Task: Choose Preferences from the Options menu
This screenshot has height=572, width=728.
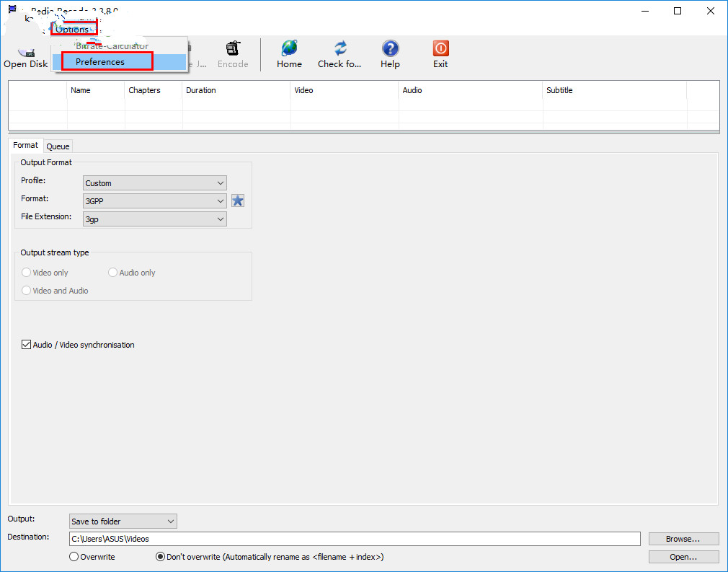Action: pyautogui.click(x=100, y=62)
